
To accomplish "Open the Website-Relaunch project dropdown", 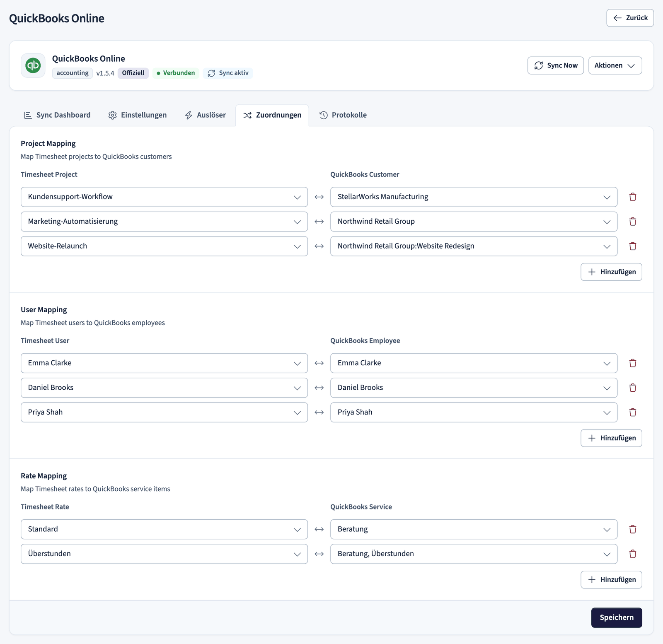I will (164, 246).
